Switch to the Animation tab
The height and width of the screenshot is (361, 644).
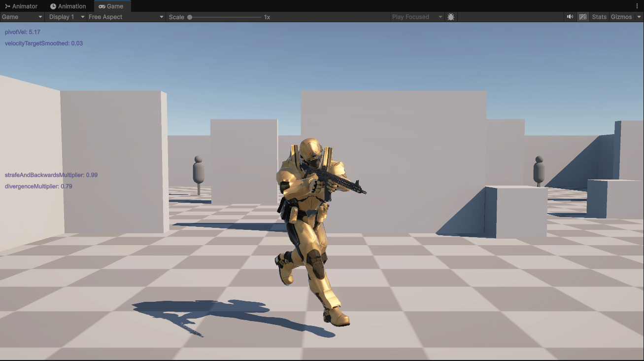click(68, 6)
